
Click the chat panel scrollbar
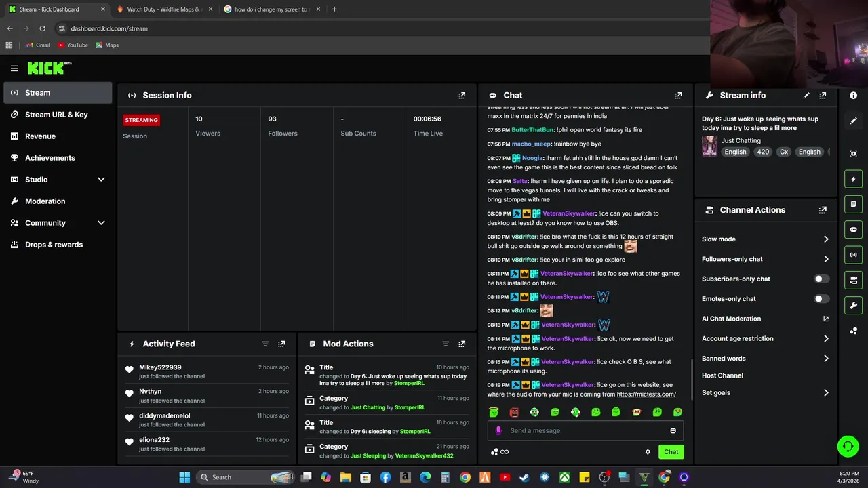coord(692,380)
